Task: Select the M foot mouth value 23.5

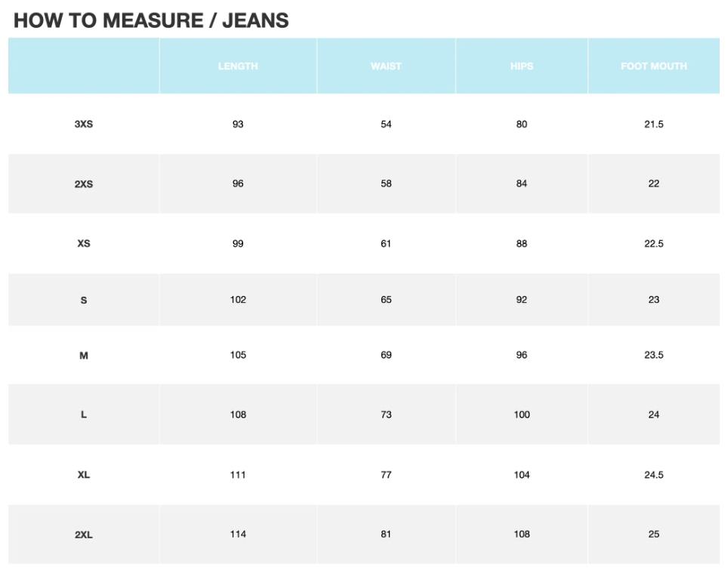Action: pyautogui.click(x=653, y=355)
